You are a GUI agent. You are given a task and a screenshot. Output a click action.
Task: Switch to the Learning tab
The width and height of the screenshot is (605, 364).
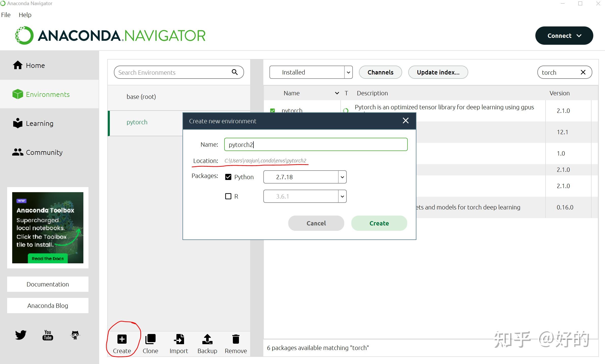pos(39,124)
